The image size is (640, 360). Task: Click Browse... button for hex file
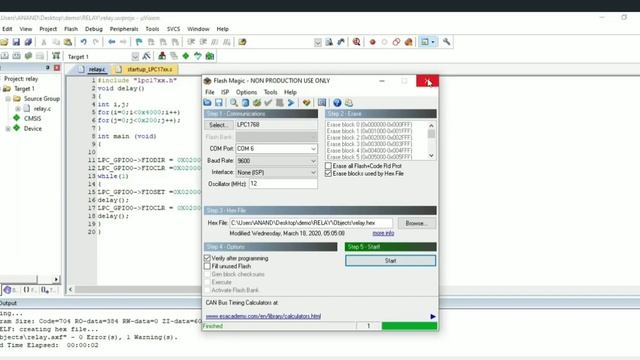pyautogui.click(x=416, y=223)
